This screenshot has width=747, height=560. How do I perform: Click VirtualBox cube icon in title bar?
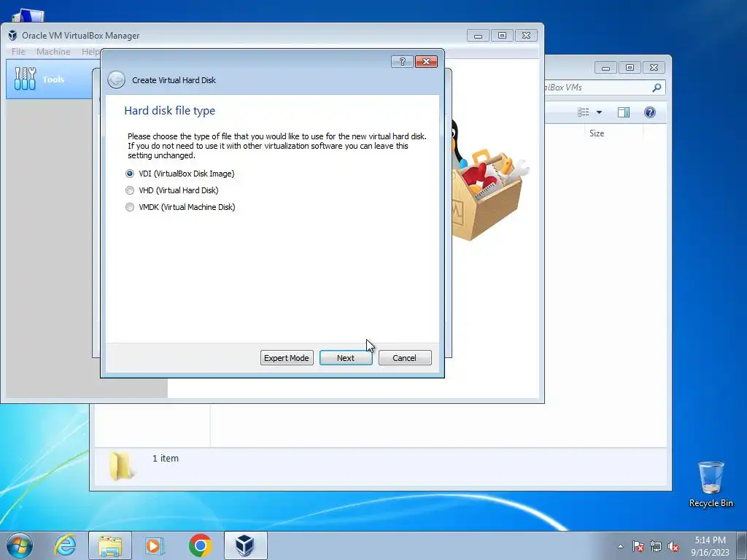(x=12, y=36)
